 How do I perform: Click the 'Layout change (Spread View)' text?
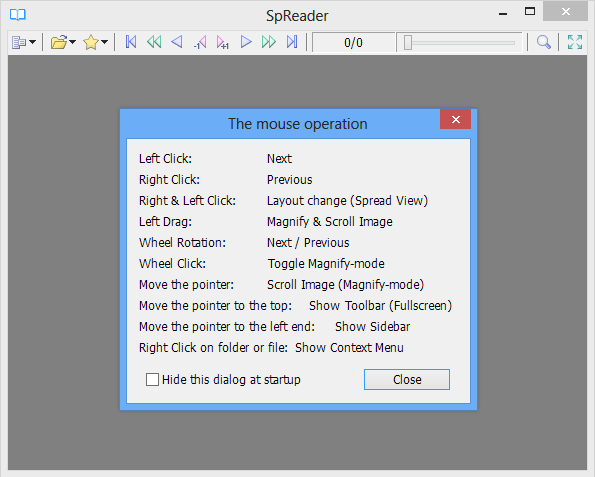347,201
